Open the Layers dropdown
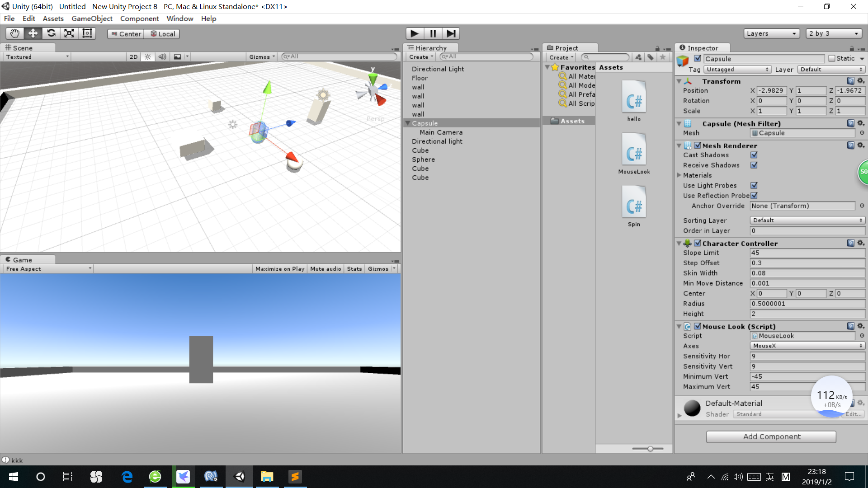This screenshot has width=868, height=488. click(771, 33)
